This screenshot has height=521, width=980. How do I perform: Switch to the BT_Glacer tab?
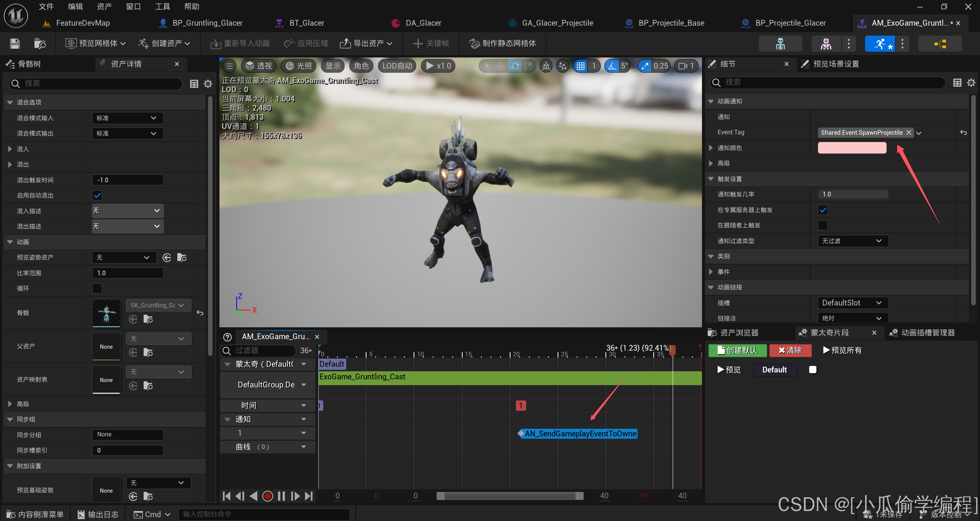pos(306,23)
